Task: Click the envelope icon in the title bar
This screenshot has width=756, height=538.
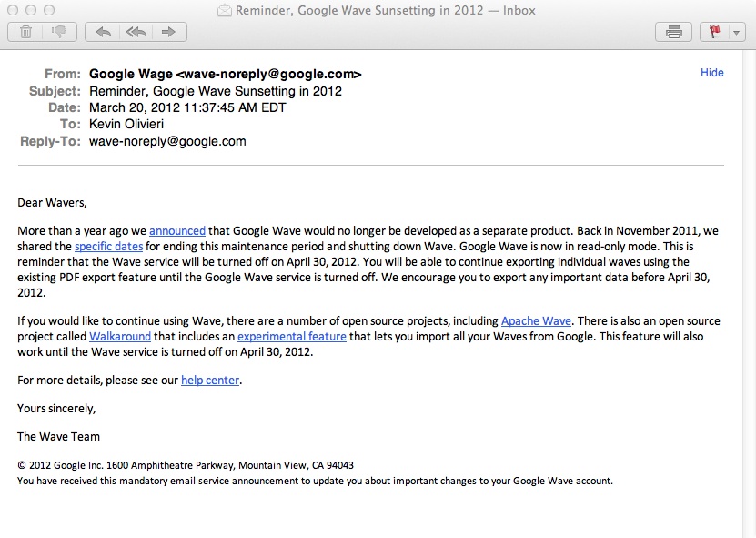Action: [x=225, y=11]
